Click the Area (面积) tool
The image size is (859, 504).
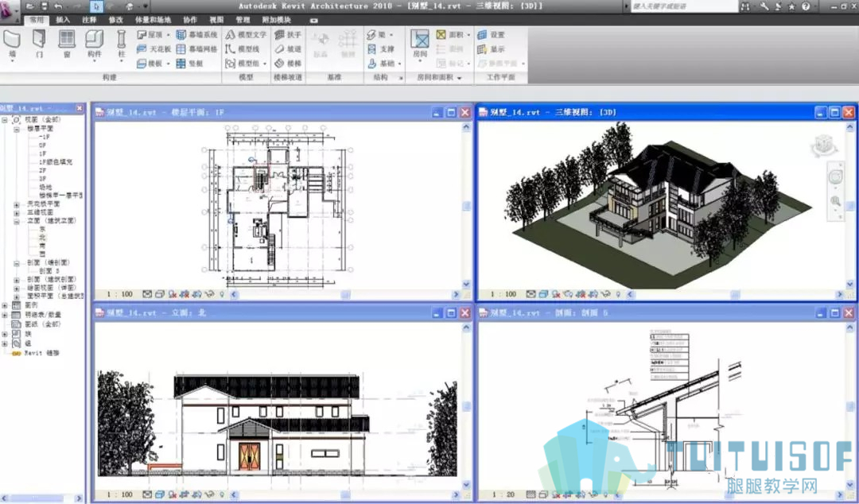[449, 34]
